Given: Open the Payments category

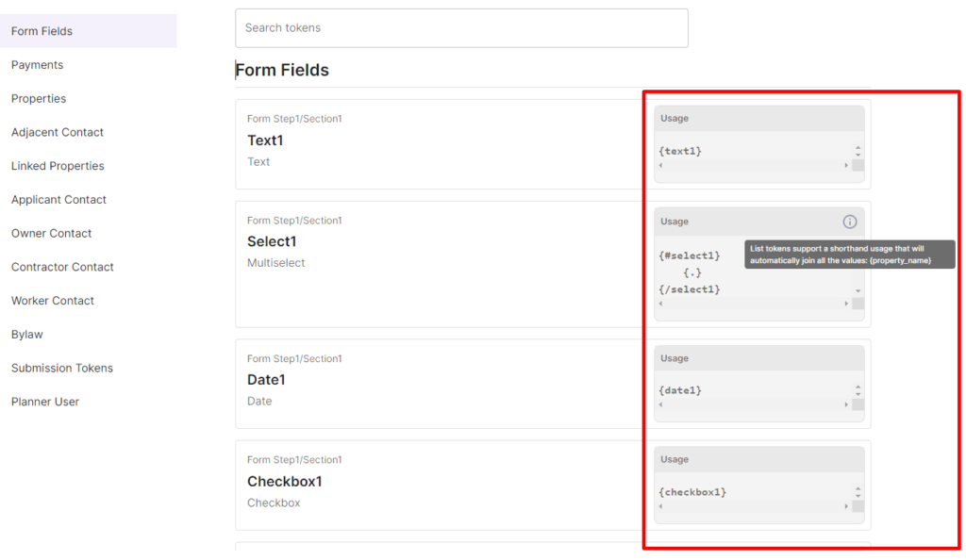Looking at the screenshot, I should coord(37,65).
